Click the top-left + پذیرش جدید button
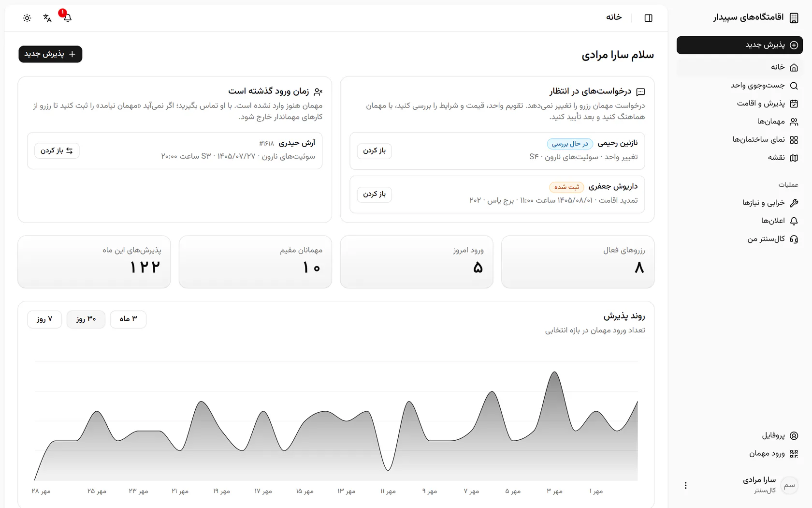This screenshot has width=812, height=508. tap(50, 54)
